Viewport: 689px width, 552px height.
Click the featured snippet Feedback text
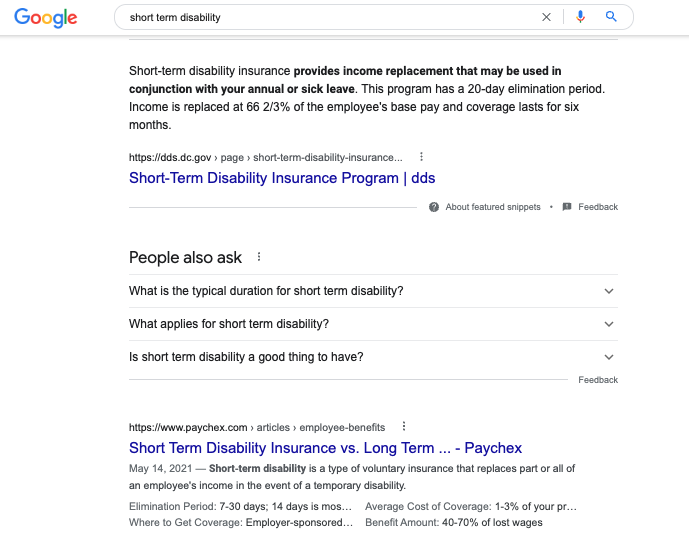pyautogui.click(x=598, y=207)
